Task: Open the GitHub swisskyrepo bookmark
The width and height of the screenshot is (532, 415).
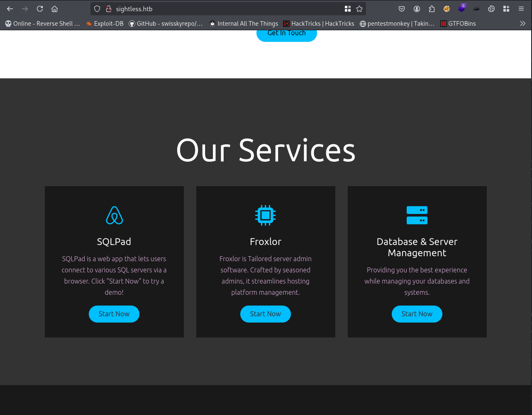Action: (166, 24)
